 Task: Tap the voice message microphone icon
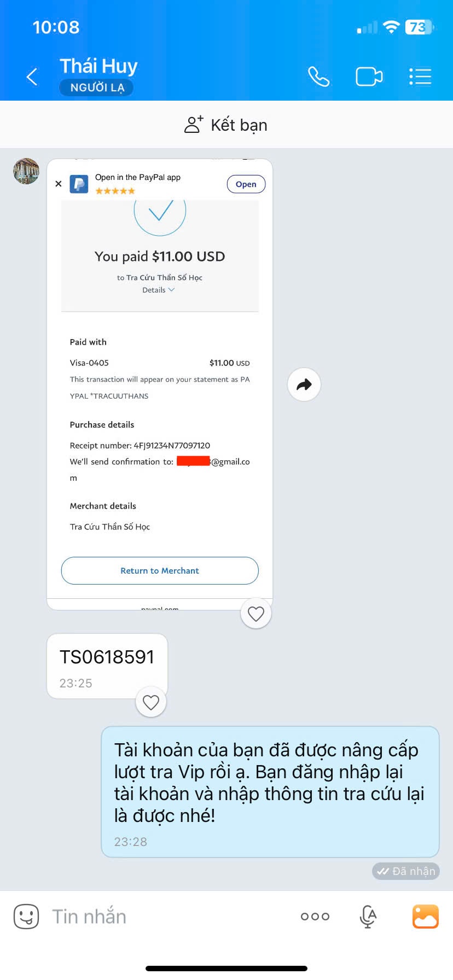click(368, 916)
